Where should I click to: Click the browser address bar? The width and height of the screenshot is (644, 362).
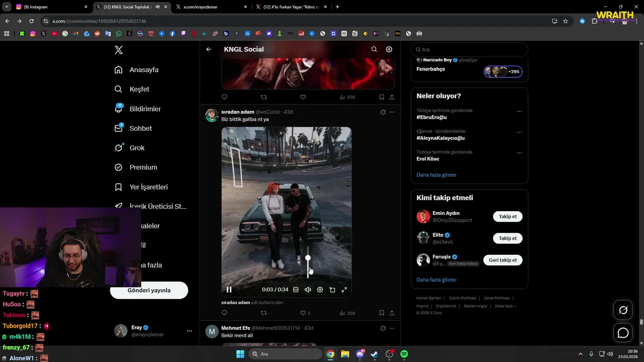[x=297, y=21]
